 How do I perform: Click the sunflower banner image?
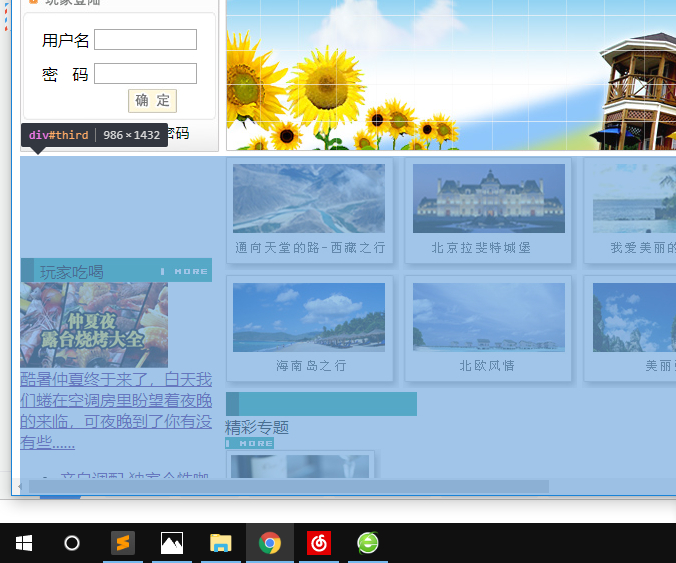click(x=451, y=75)
